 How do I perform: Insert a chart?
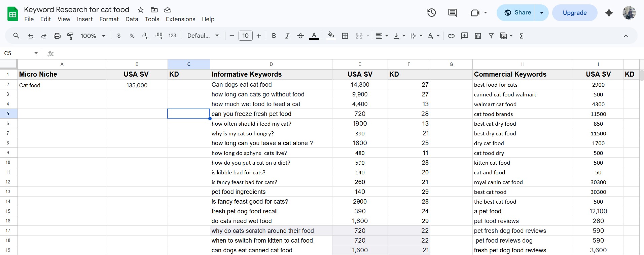pos(478,36)
